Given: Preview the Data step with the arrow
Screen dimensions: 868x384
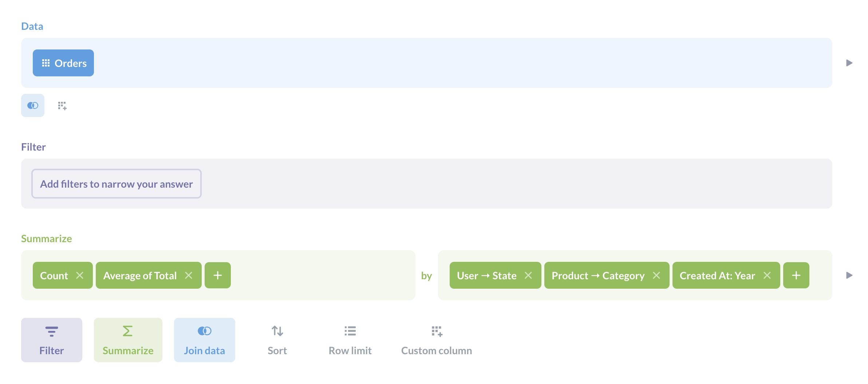Looking at the screenshot, I should [849, 63].
